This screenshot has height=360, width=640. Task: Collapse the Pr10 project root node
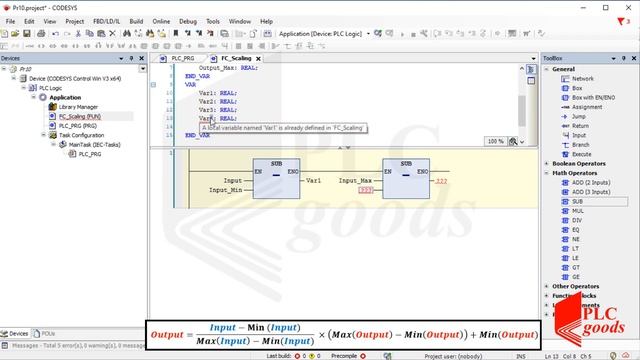[x=4, y=69]
